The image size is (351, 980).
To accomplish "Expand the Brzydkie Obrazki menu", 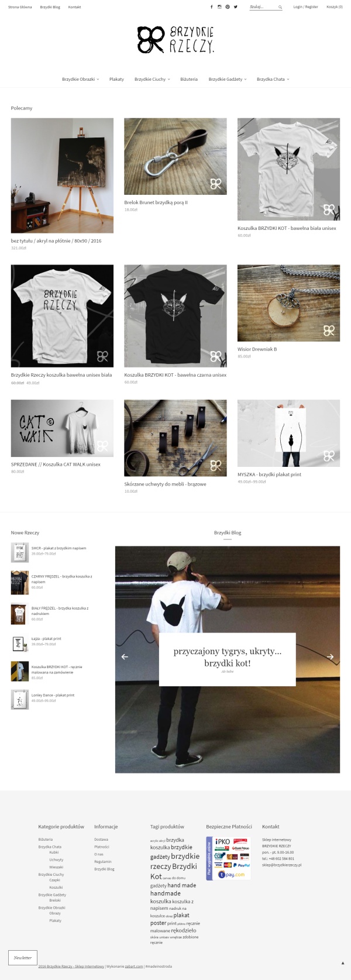I will pyautogui.click(x=80, y=79).
